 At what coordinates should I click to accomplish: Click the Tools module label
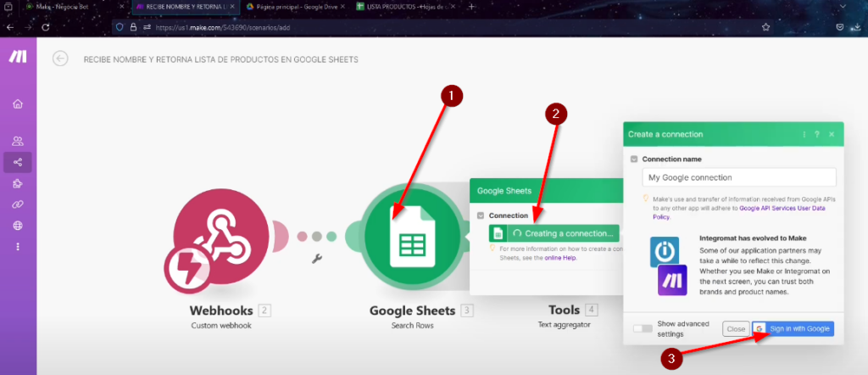[564, 311]
